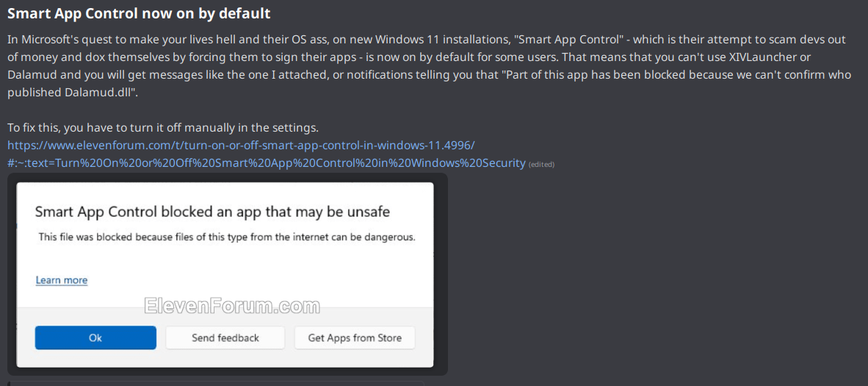Image resolution: width=868 pixels, height=386 pixels.
Task: Click the "This file was blocked" message text
Action: pos(227,237)
